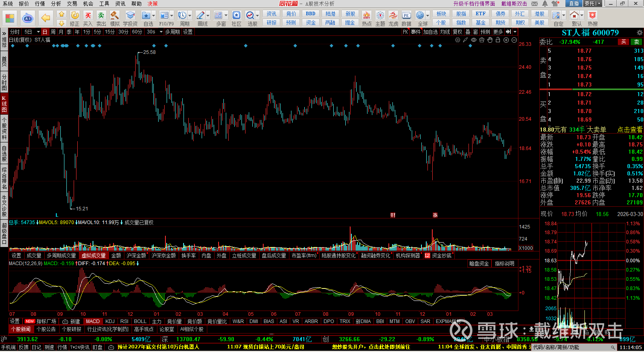Click the zoom-out minus icon above the chart
Image resolution: width=644 pixels, height=352 pixels.
tap(514, 40)
